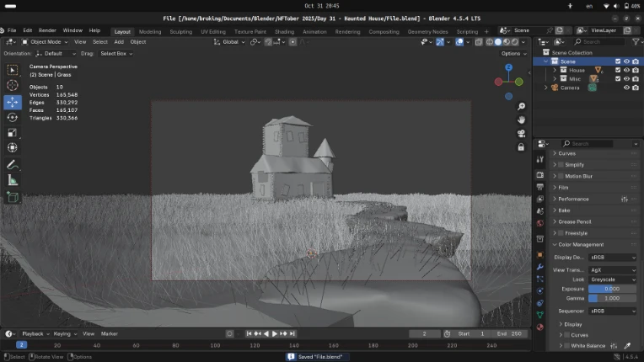Open the Tool properties tab

540,159
